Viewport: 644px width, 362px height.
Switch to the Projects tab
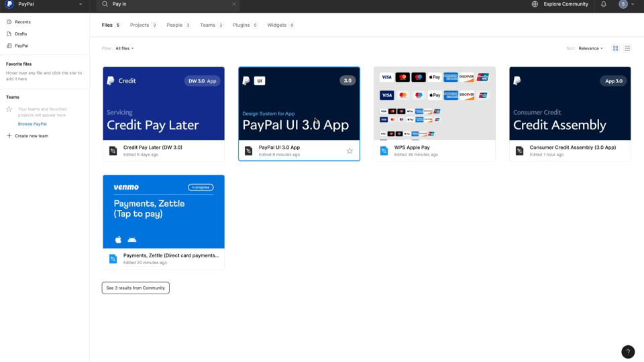pos(144,25)
